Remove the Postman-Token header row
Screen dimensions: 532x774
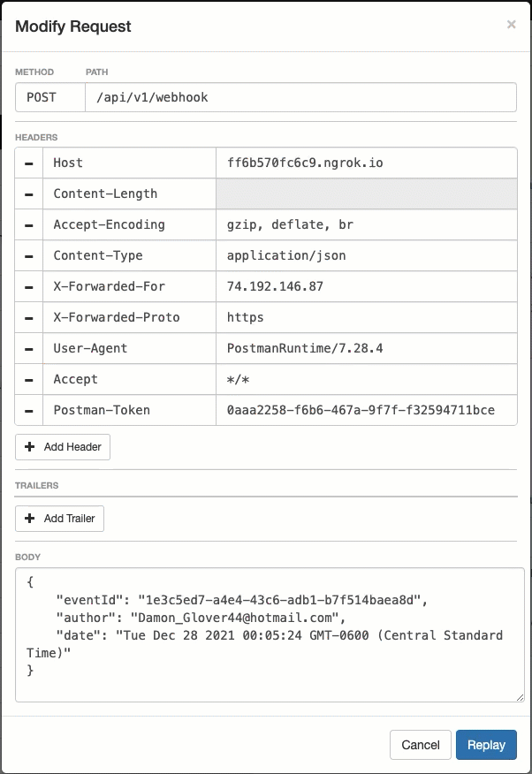[x=29, y=411]
